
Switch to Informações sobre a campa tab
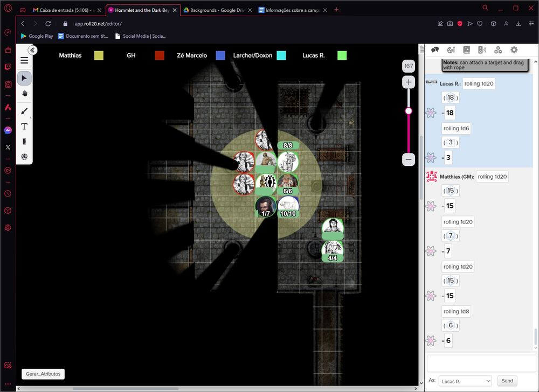pos(293,10)
